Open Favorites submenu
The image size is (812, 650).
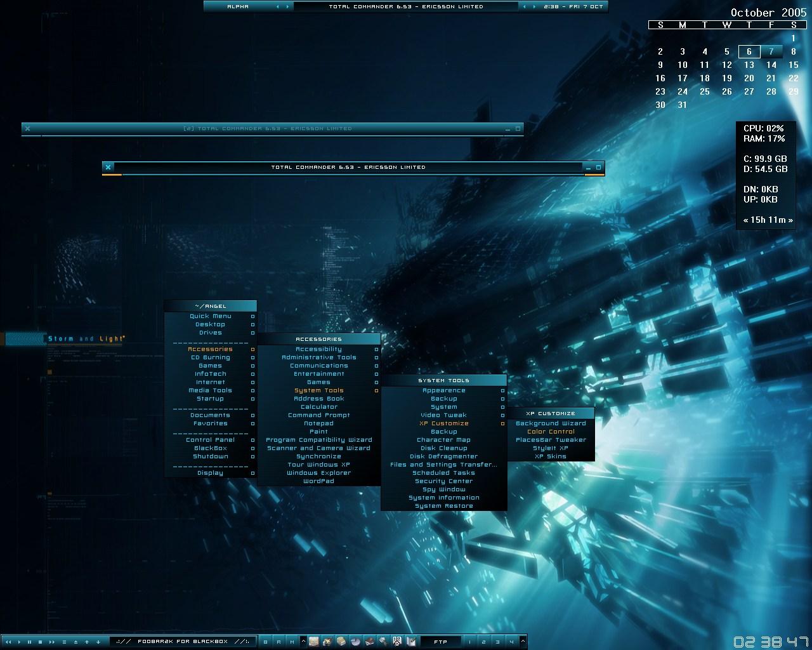(211, 423)
